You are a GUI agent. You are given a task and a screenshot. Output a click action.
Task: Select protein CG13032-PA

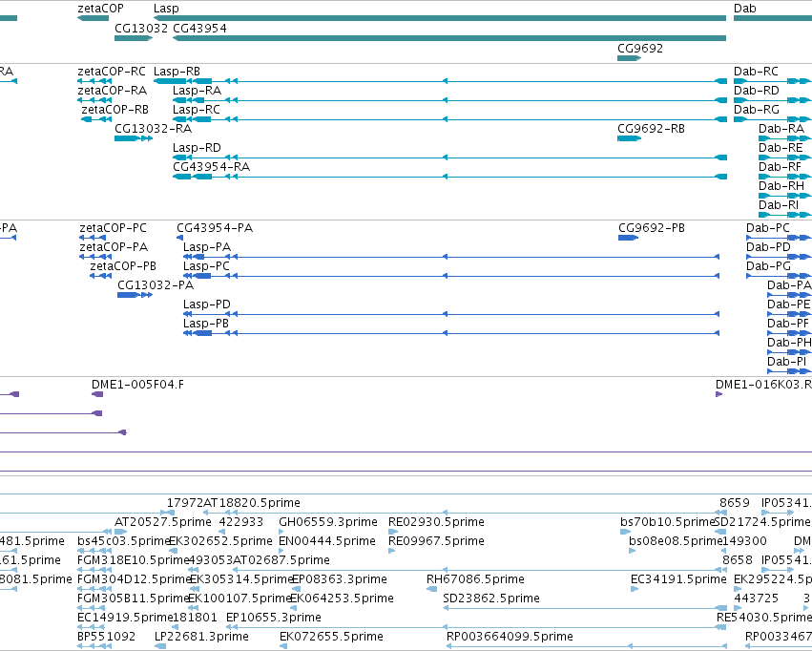[x=156, y=285]
